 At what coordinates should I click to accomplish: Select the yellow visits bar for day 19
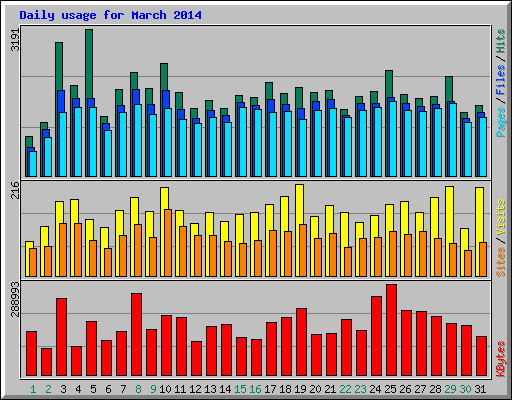click(300, 204)
